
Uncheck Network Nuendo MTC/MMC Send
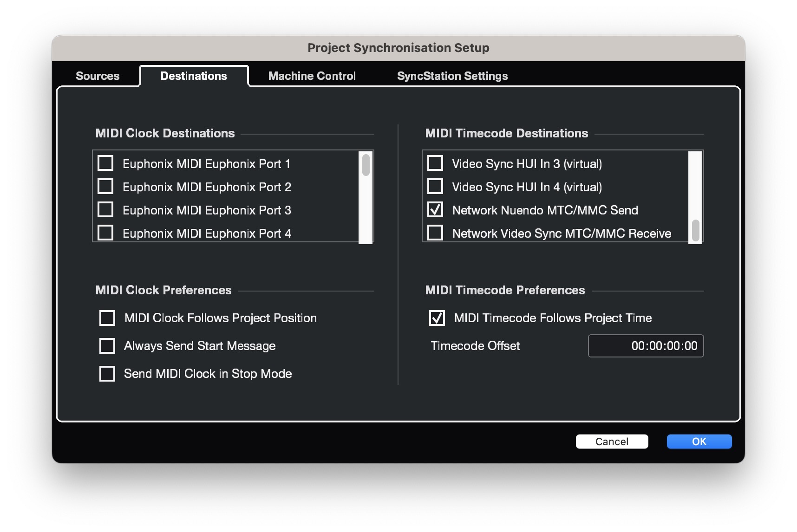[435, 210]
